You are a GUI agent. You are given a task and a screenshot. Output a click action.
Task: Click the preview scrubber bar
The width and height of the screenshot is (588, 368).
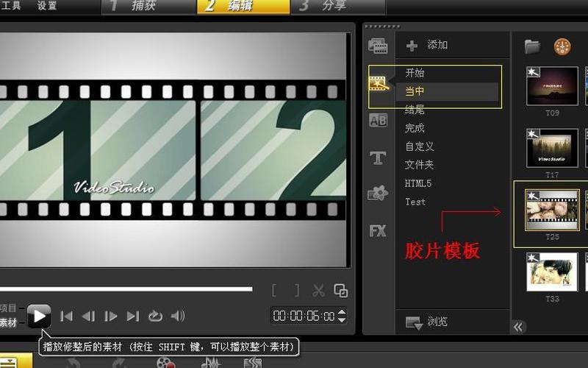(126, 289)
